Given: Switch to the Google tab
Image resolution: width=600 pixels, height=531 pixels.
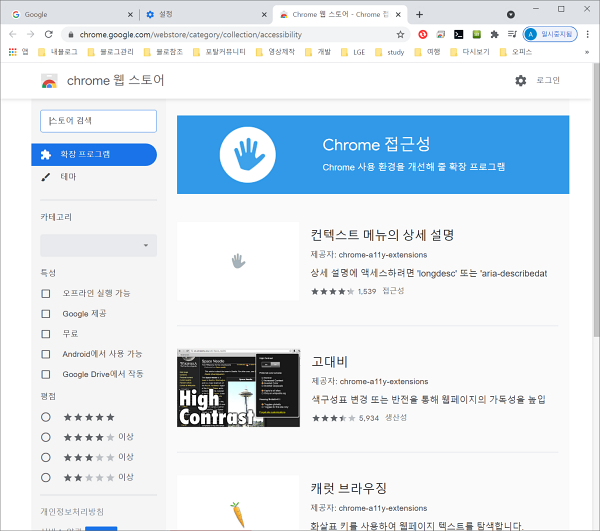Looking at the screenshot, I should (71, 15).
